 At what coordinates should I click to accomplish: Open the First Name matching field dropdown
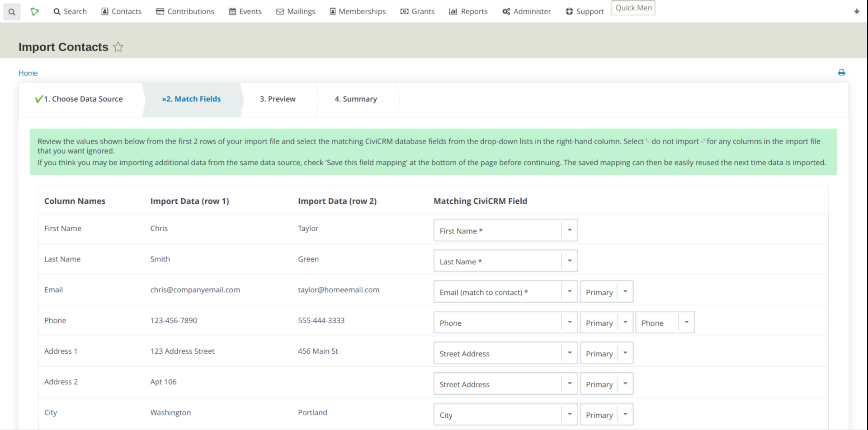(x=569, y=230)
